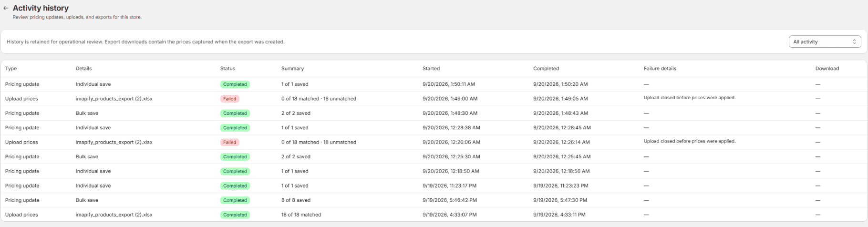Click Completed badge for the 1:48:30 AM row
The height and width of the screenshot is (227, 868).
(235, 113)
